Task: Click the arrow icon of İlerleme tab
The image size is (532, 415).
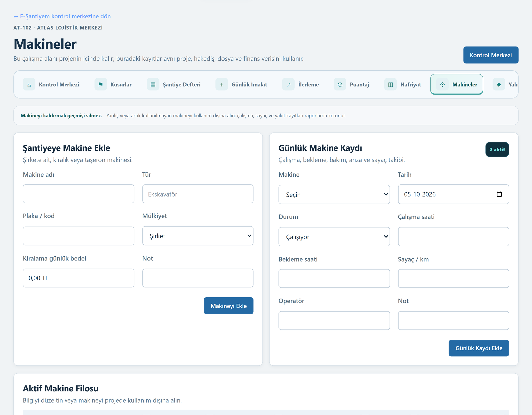Action: pyautogui.click(x=288, y=85)
